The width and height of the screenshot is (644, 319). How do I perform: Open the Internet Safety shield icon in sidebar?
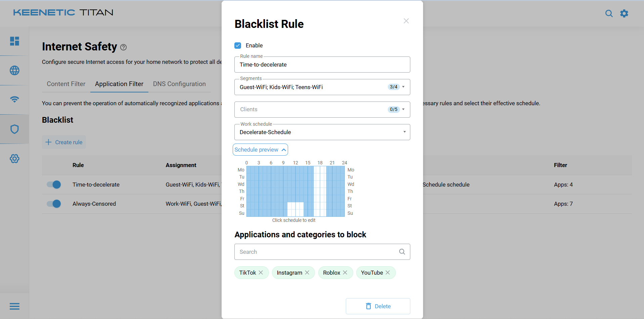(14, 129)
